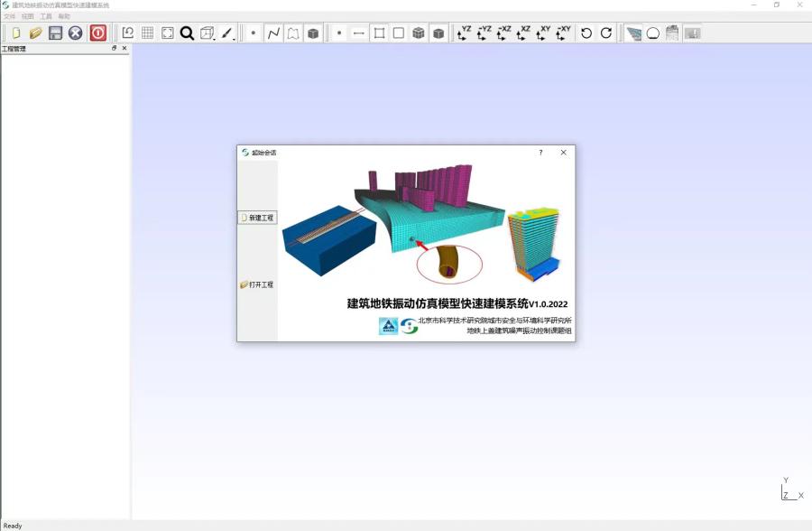
Task: Click the rotate counterclockwise icon
Action: pyautogui.click(x=586, y=33)
